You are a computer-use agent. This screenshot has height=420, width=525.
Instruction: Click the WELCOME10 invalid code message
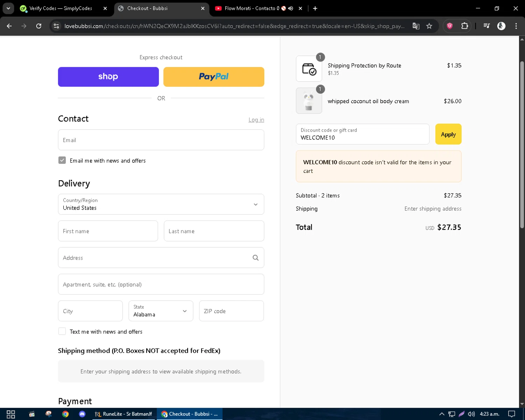(379, 167)
